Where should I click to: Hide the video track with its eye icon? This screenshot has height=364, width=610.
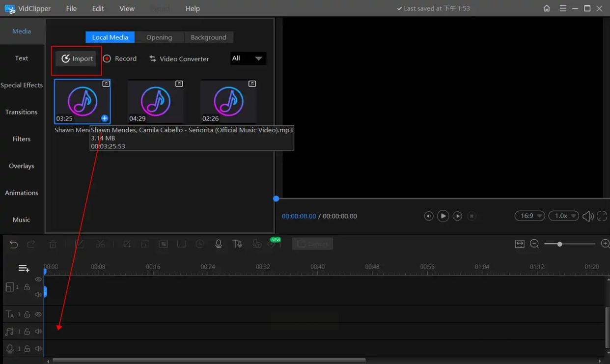pyautogui.click(x=38, y=280)
